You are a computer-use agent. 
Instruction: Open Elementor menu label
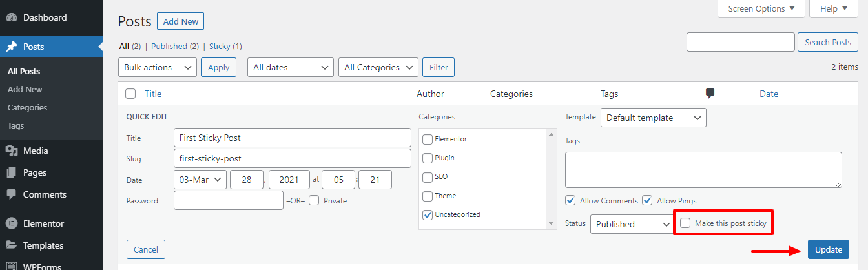[x=43, y=223]
